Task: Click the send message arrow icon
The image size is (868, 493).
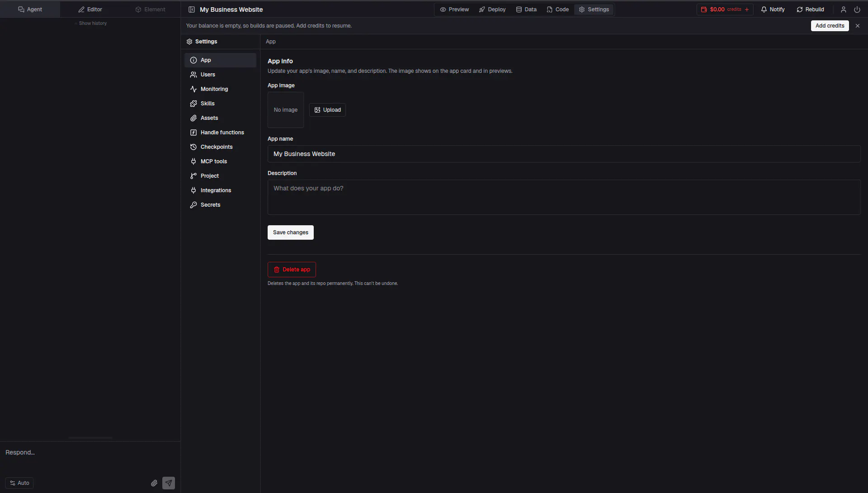Action: (x=169, y=483)
